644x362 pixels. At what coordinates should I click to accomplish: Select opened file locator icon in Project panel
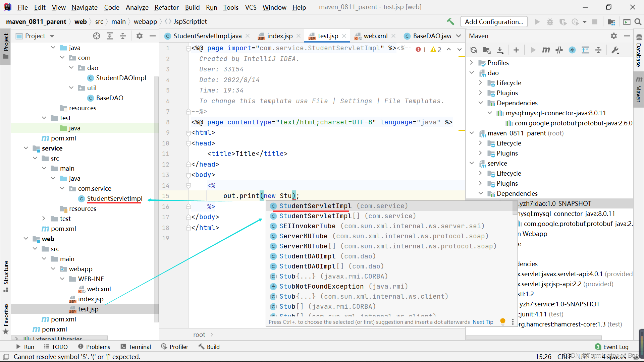tap(97, 36)
